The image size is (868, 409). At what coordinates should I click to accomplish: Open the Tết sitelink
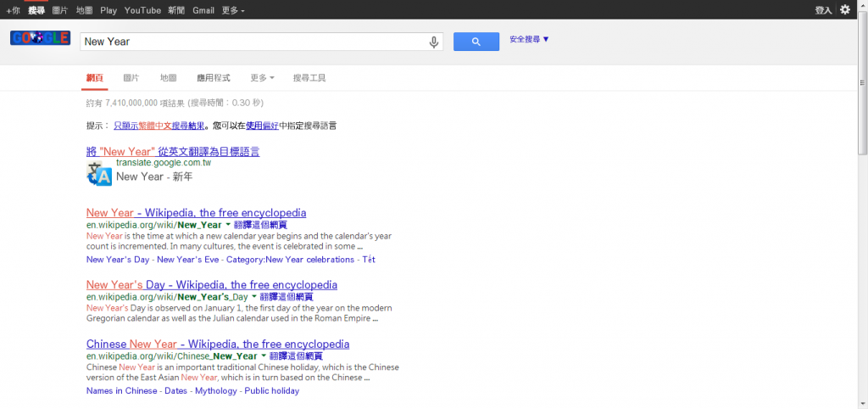(369, 260)
